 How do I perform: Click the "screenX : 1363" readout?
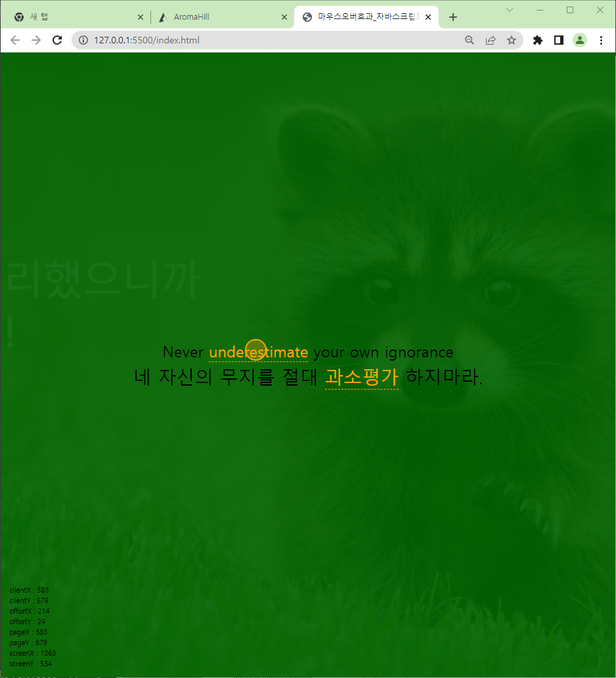(32, 653)
